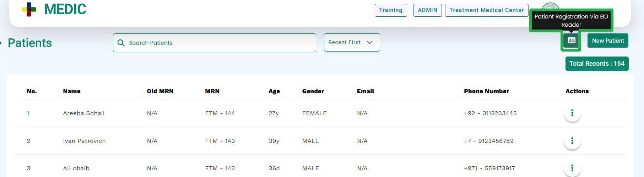Click phone number +92 - 3112233445
Viewport: 644px width, 177px height.
pyautogui.click(x=490, y=113)
